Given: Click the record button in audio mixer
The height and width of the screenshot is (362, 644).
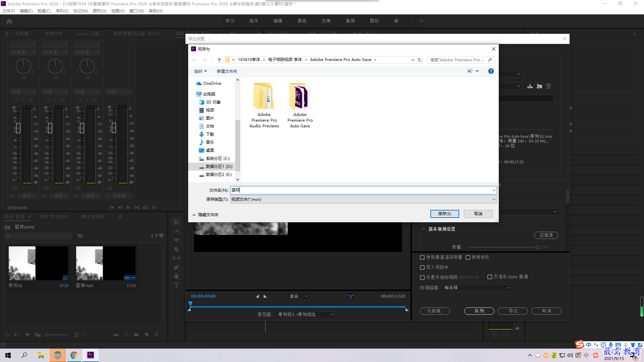Looking at the screenshot, I should (154, 207).
